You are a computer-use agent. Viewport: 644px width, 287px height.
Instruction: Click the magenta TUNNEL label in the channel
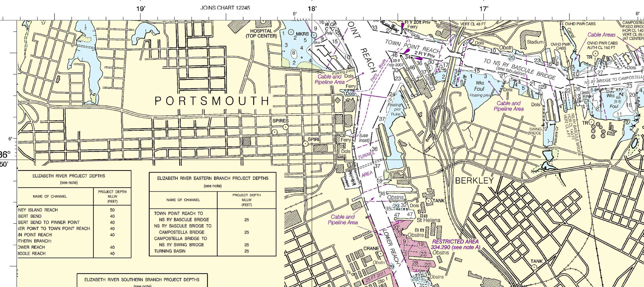pyautogui.click(x=366, y=156)
